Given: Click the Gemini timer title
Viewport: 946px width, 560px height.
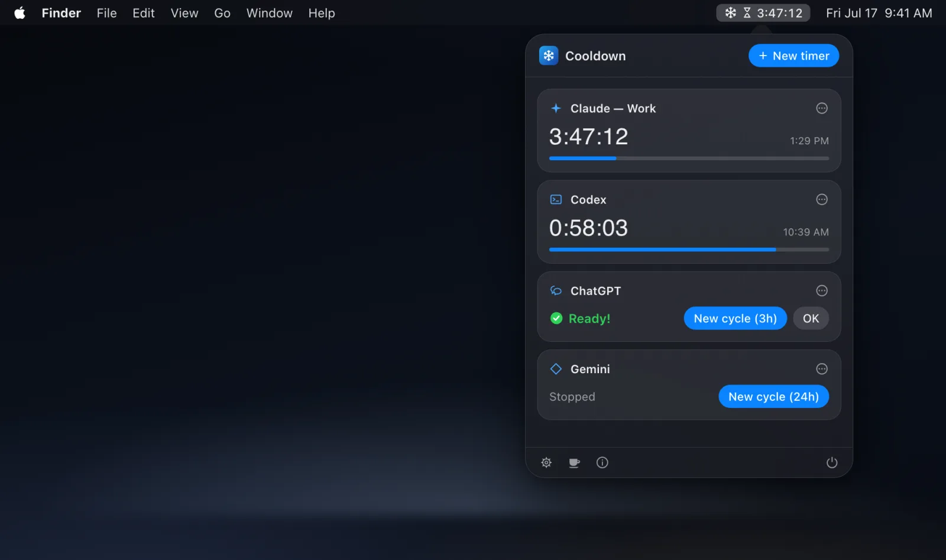Looking at the screenshot, I should point(590,369).
